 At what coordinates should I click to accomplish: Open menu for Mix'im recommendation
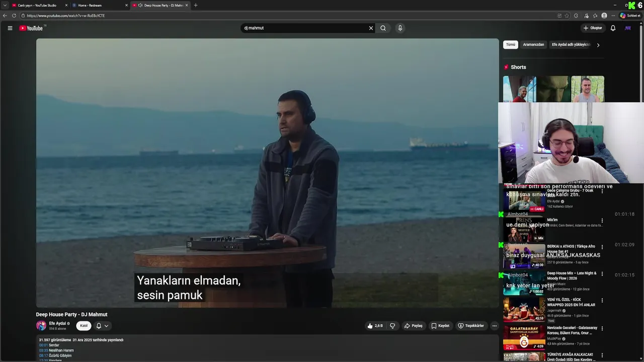602,221
